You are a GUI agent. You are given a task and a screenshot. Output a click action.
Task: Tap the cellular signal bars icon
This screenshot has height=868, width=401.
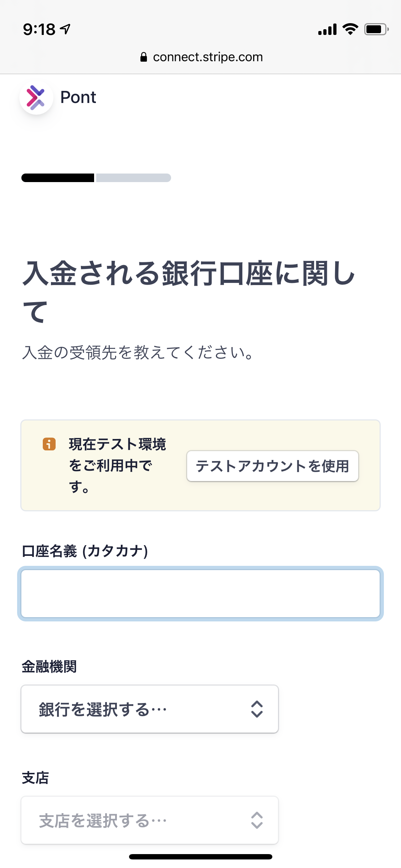pyautogui.click(x=327, y=29)
